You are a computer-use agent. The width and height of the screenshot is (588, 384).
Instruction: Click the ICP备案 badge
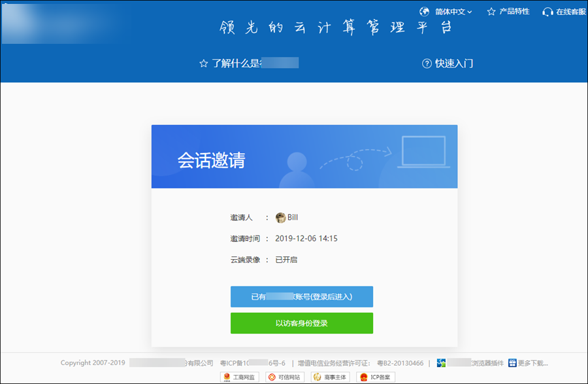pyautogui.click(x=376, y=377)
